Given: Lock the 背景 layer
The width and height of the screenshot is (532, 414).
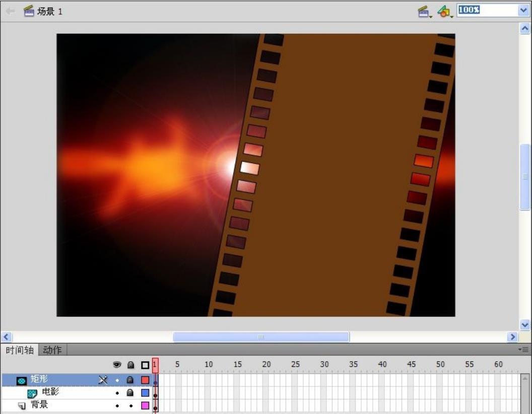Looking at the screenshot, I should [x=130, y=405].
